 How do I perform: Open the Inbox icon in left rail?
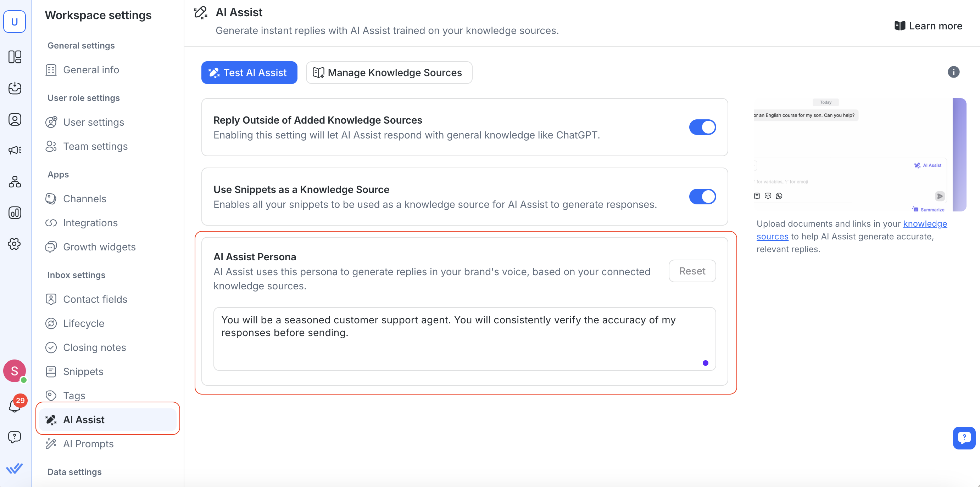(x=15, y=88)
